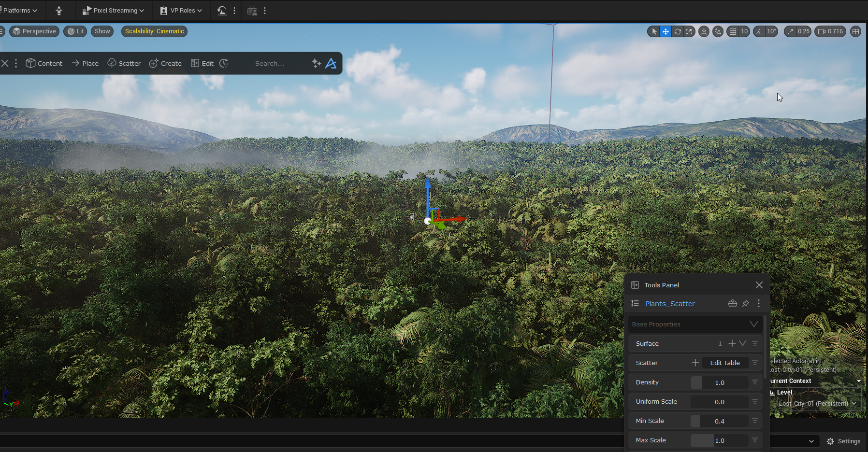Click the numbered list icon by Plants_Scatter

tap(635, 303)
